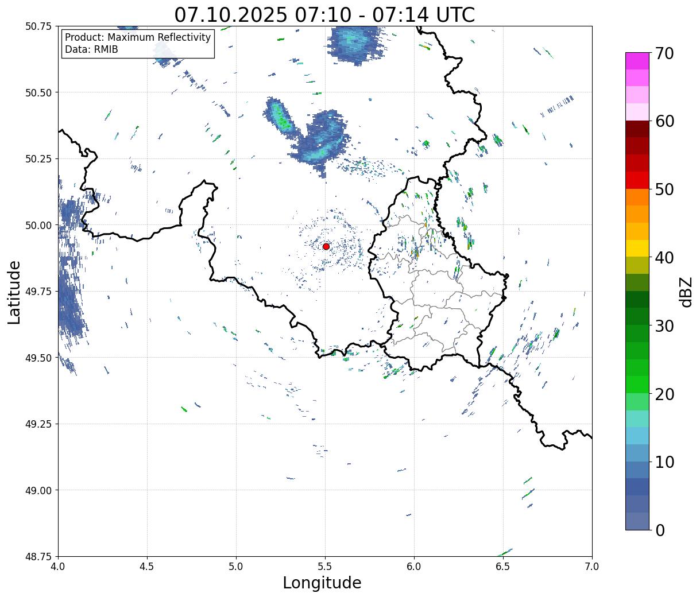Click the longitude tick label '4.5'
The height and width of the screenshot is (597, 700).
point(147,567)
